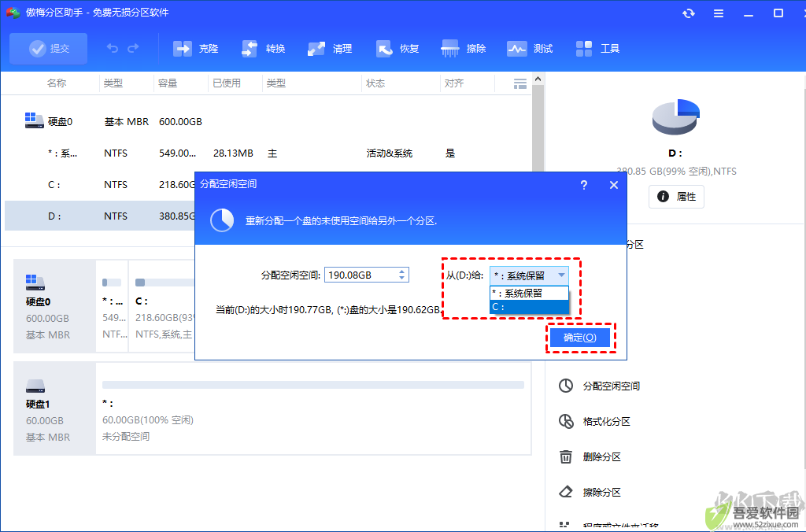Click 分配空闲空间 in side panel
806x532 pixels.
(x=599, y=386)
